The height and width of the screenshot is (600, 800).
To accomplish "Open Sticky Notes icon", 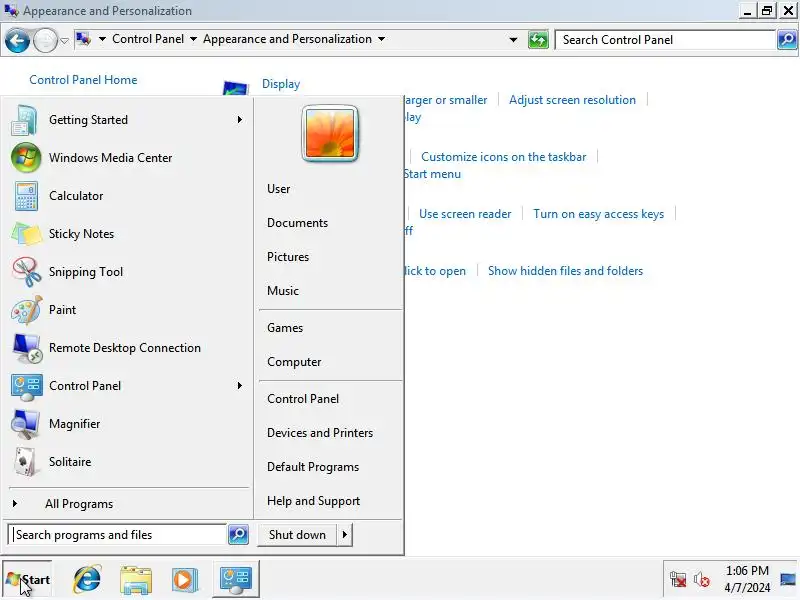I will coord(26,234).
